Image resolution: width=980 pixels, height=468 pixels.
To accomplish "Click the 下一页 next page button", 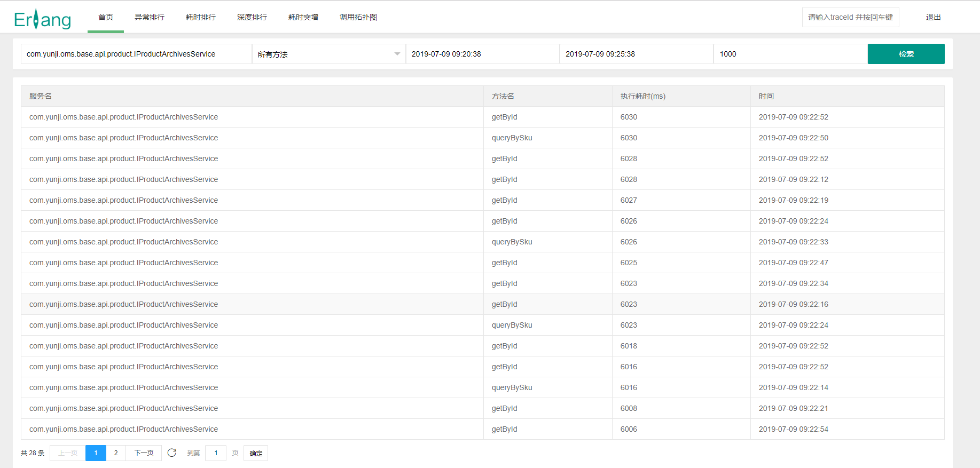I will coord(144,453).
